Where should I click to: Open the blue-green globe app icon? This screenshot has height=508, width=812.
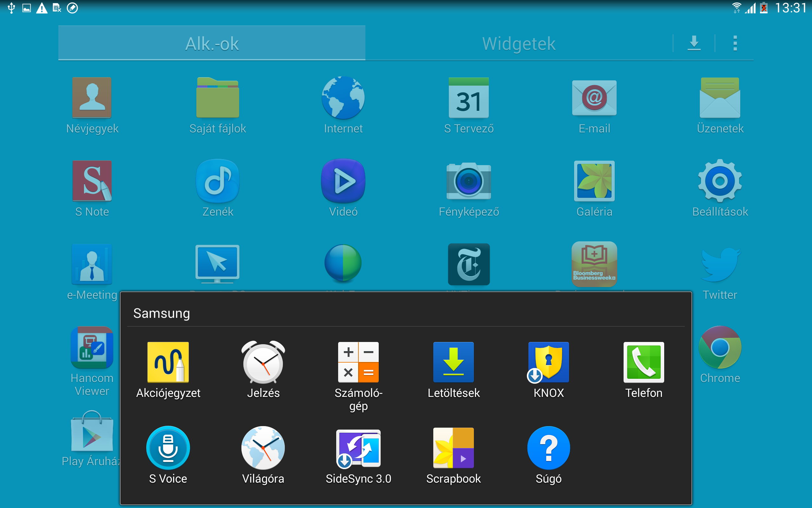pos(343,263)
